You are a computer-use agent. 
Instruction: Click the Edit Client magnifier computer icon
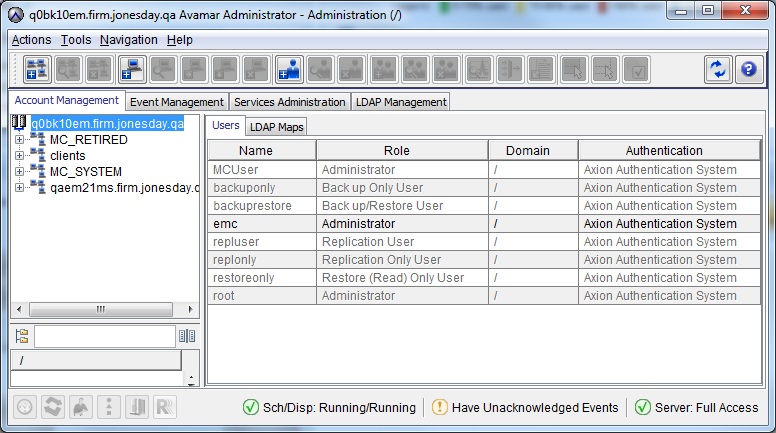163,69
